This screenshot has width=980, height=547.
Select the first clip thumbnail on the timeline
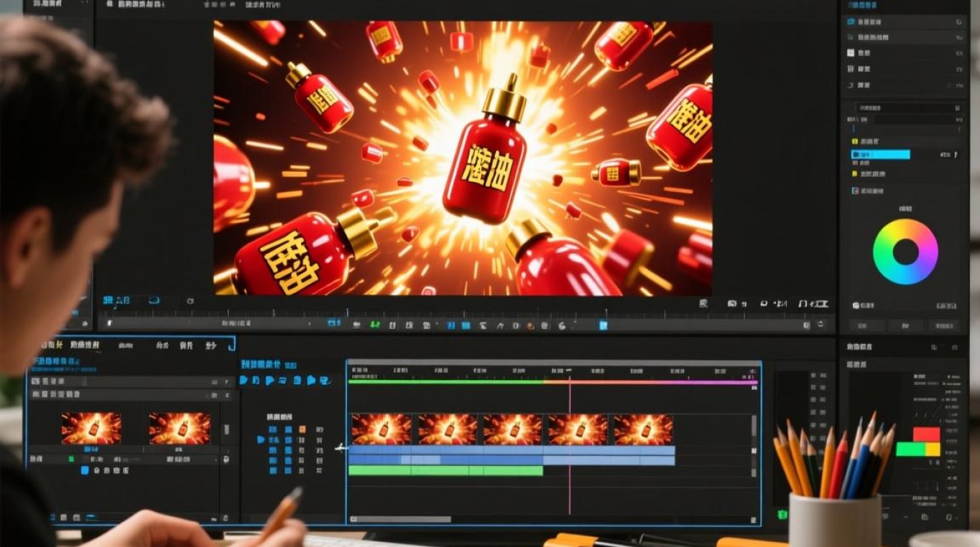[x=381, y=430]
